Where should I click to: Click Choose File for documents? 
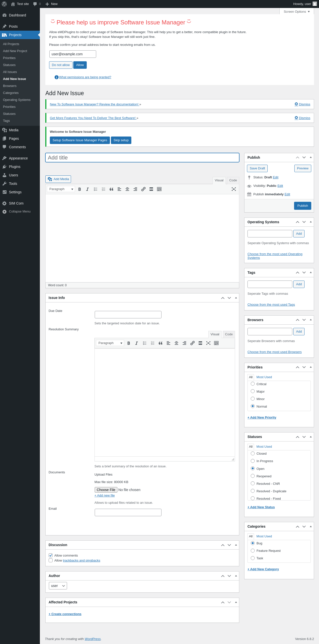(106, 490)
